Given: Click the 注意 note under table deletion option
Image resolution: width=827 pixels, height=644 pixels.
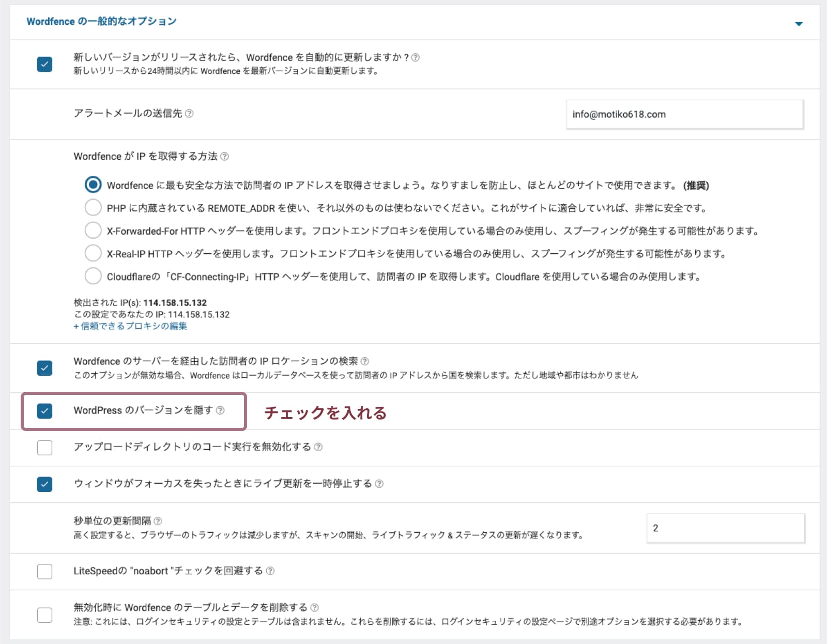Looking at the screenshot, I should pos(408,622).
